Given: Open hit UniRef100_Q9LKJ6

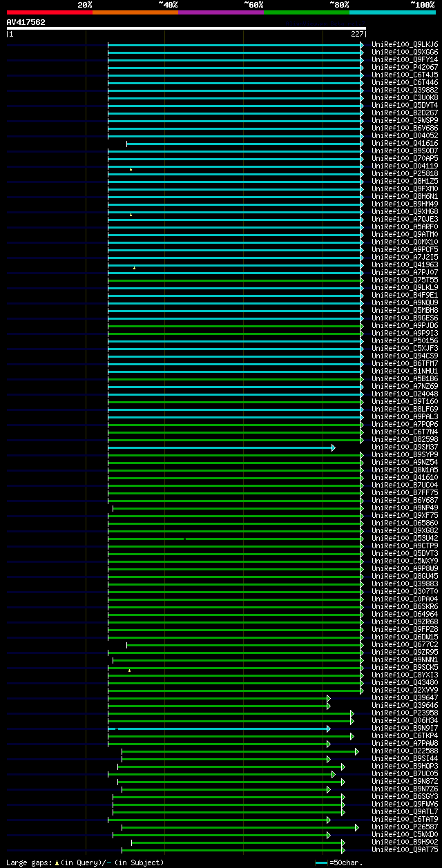Looking at the screenshot, I should [405, 45].
